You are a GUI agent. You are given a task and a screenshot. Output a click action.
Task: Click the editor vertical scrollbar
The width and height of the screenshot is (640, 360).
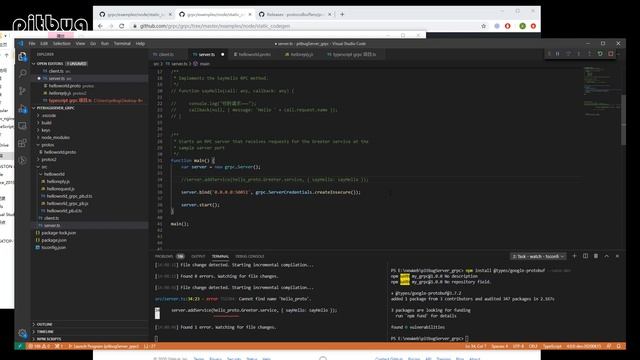click(623, 120)
